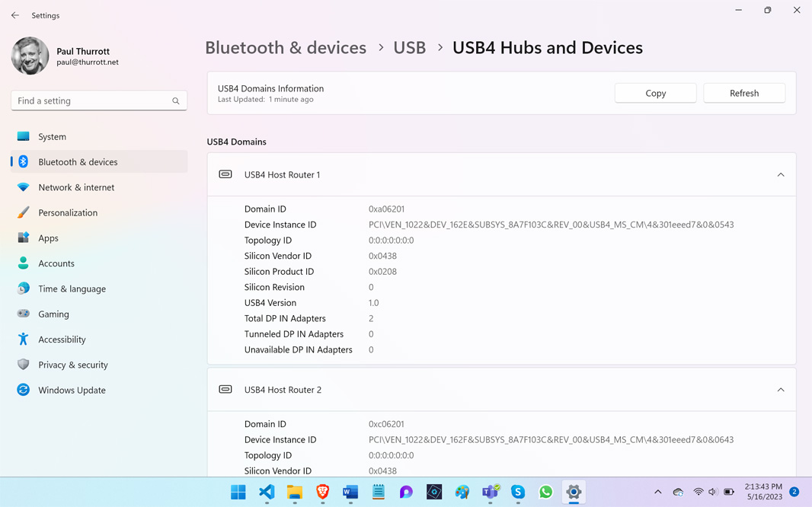Open Brave browser from taskbar
This screenshot has width=812, height=507.
[322, 492]
